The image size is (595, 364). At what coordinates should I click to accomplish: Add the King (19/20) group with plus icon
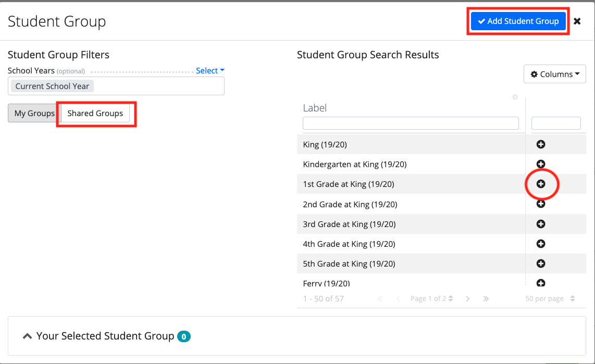coord(541,144)
